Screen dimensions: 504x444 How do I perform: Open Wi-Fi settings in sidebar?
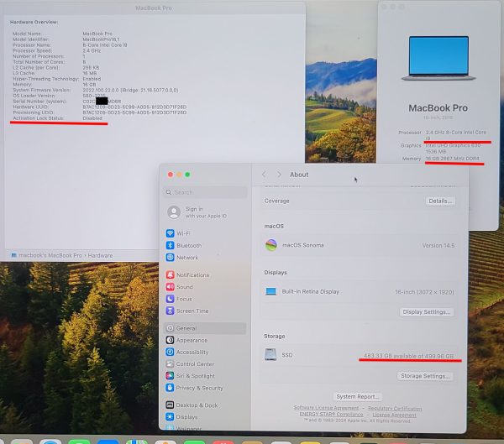pyautogui.click(x=182, y=233)
